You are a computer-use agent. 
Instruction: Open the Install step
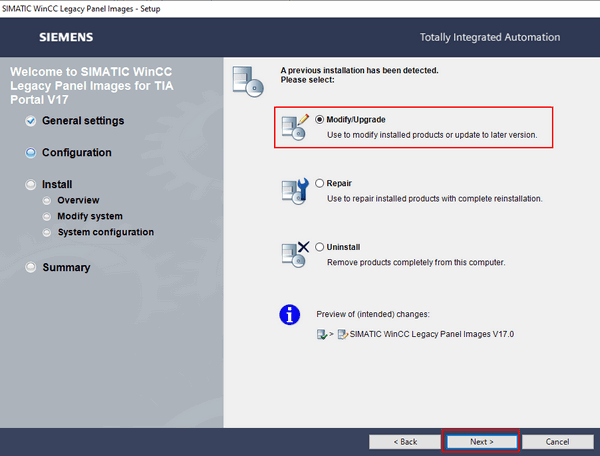[x=57, y=184]
